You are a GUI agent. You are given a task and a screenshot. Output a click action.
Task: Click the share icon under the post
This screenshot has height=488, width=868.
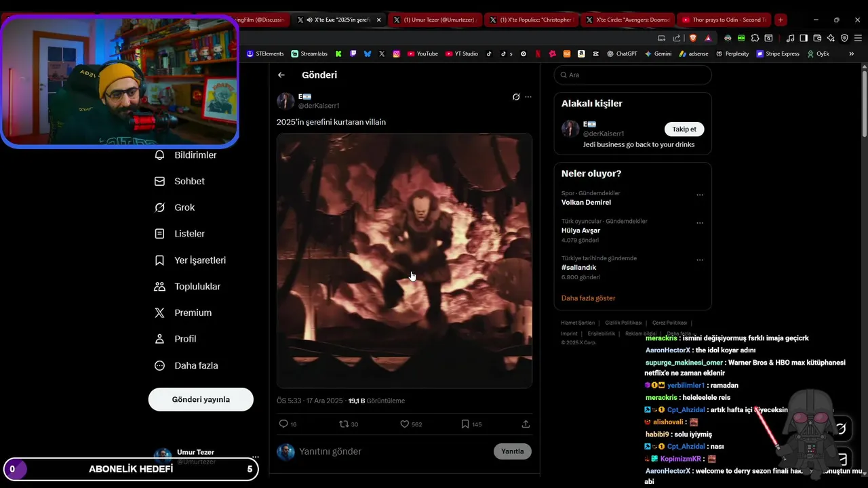pos(526,424)
